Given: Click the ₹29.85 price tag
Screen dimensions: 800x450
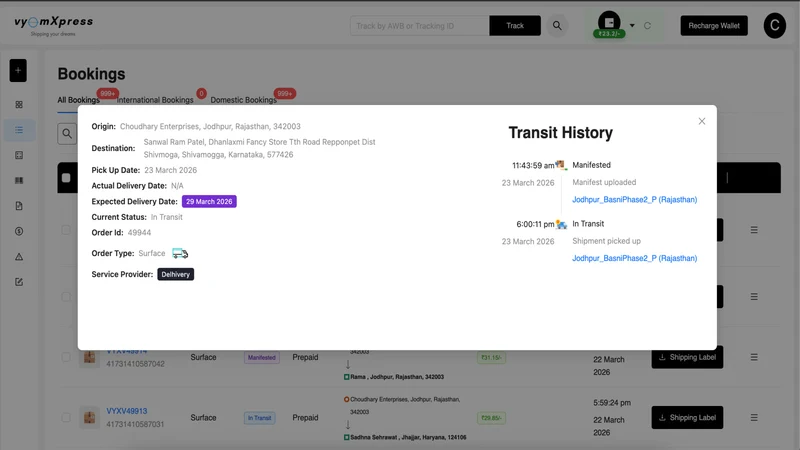Looking at the screenshot, I should 491,418.
